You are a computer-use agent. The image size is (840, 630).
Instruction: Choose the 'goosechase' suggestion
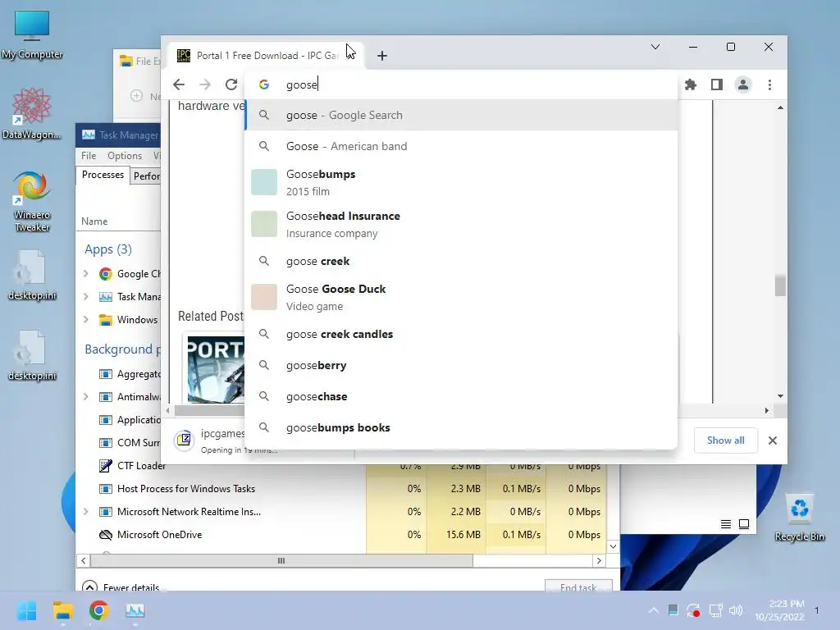tap(461, 396)
